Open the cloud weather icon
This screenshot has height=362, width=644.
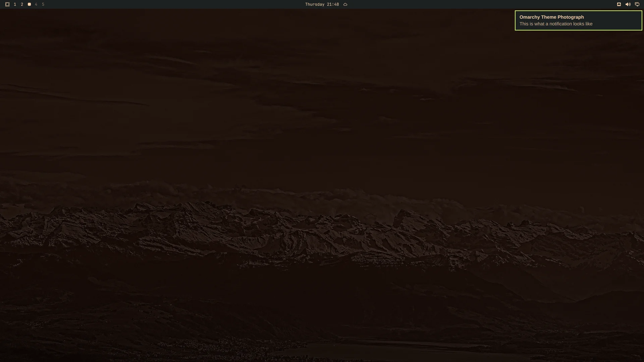pyautogui.click(x=345, y=4)
